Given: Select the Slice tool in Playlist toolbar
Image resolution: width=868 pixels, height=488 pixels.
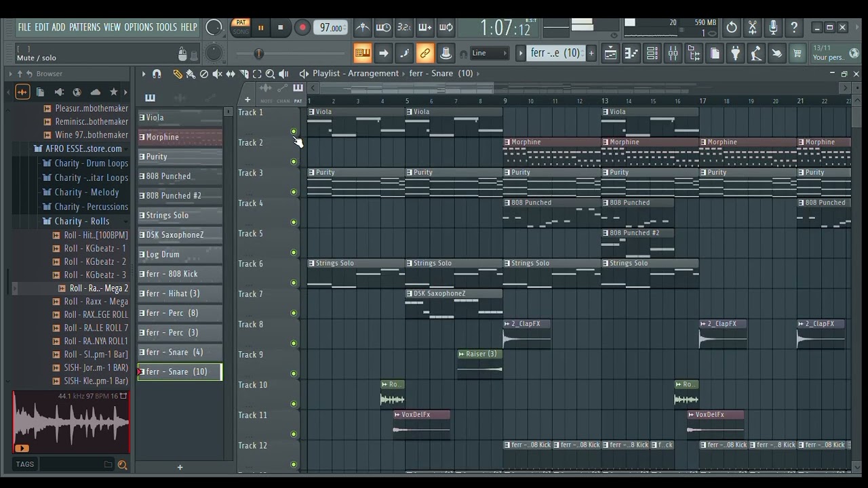Looking at the screenshot, I should [244, 74].
